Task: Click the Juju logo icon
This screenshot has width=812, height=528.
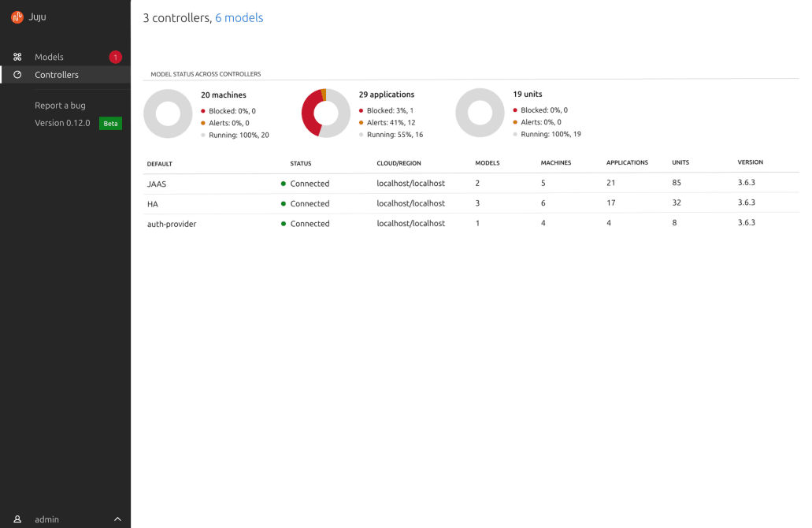Action: 17,17
